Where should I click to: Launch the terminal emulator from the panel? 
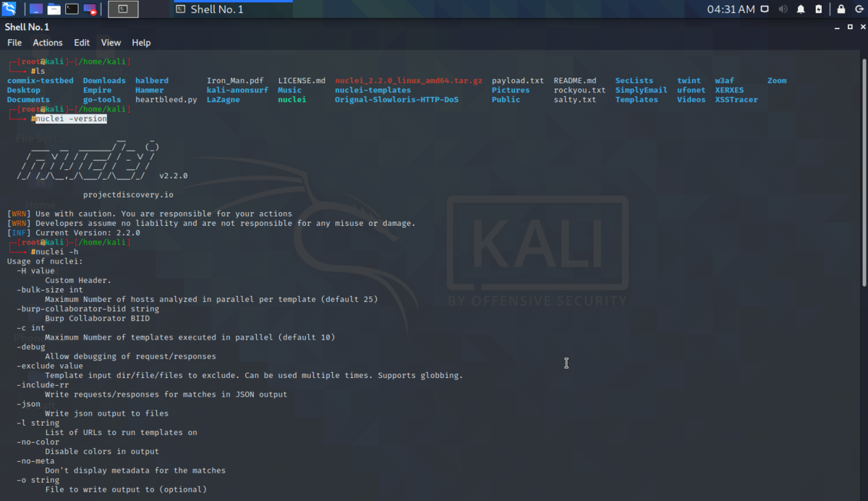point(72,9)
